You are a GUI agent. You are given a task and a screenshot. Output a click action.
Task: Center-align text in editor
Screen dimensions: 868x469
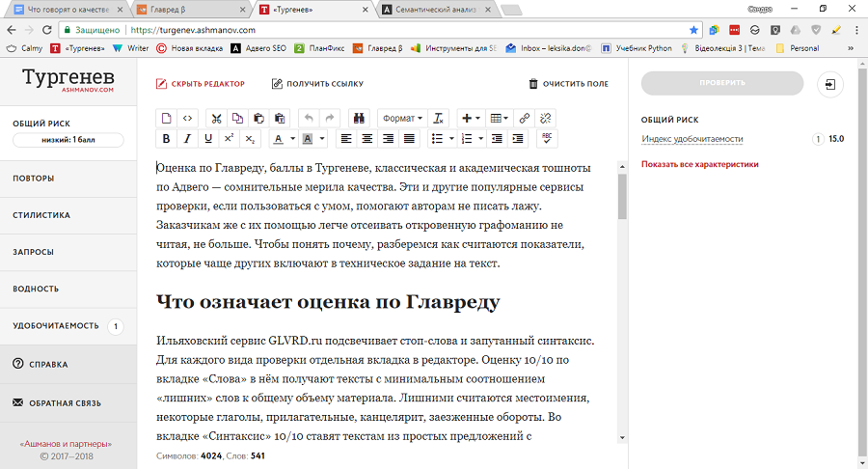[x=367, y=139]
